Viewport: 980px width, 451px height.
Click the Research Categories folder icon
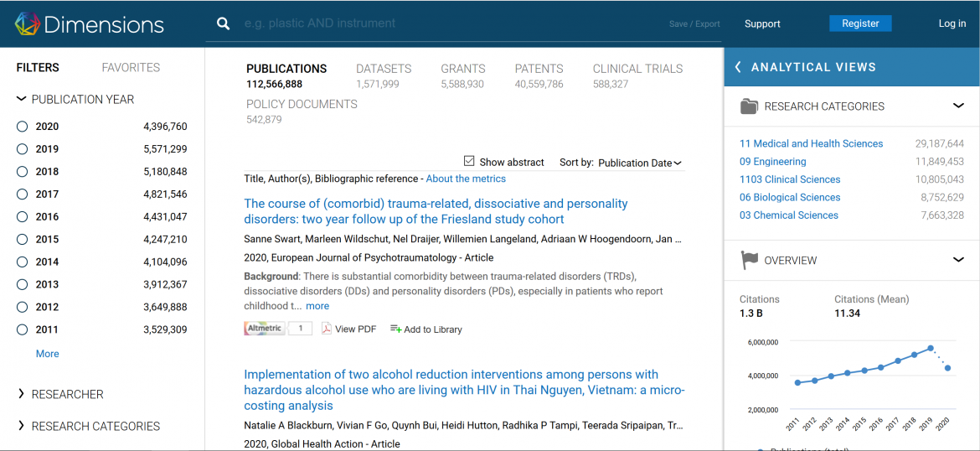pyautogui.click(x=749, y=106)
